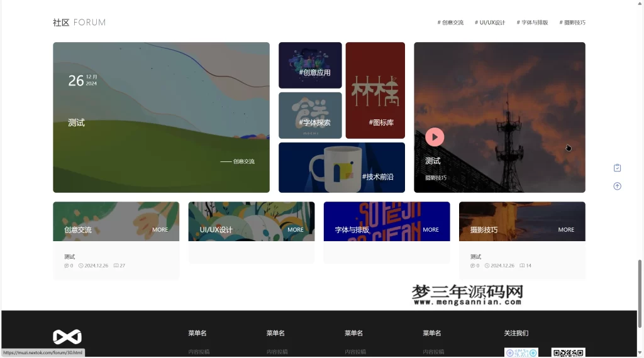Click the 测试 title on tower photo card
644x358 pixels.
[x=433, y=161]
